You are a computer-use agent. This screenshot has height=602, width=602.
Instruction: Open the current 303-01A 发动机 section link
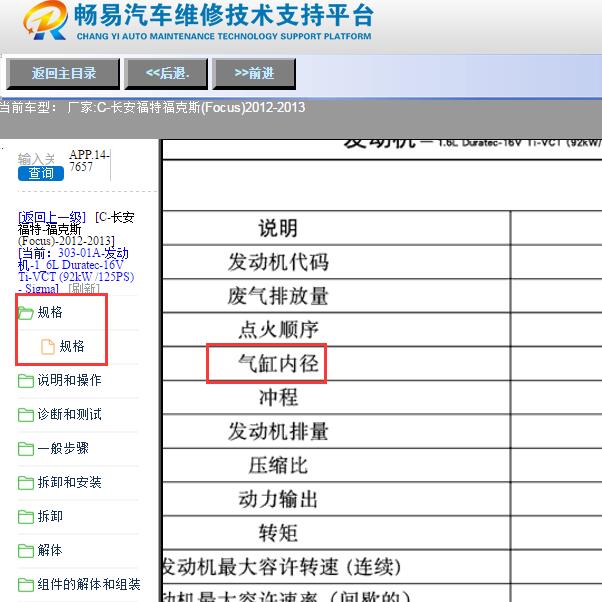coord(76,270)
